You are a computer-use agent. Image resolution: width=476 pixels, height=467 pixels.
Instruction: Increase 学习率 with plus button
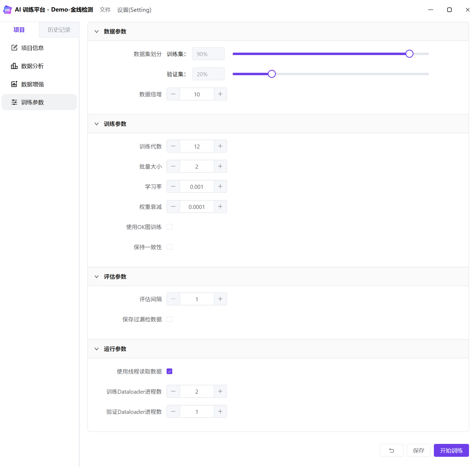tap(220, 187)
